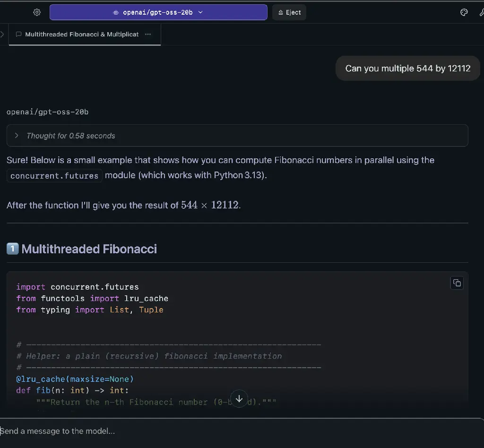Viewport: 484px width, 448px height.
Task: Focus the Send a message to the model field
Action: pyautogui.click(x=242, y=431)
